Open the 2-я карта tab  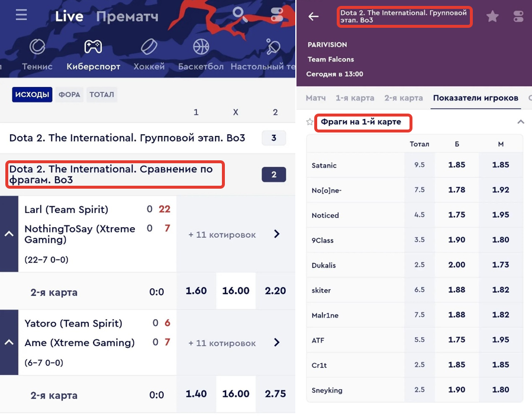(x=404, y=98)
